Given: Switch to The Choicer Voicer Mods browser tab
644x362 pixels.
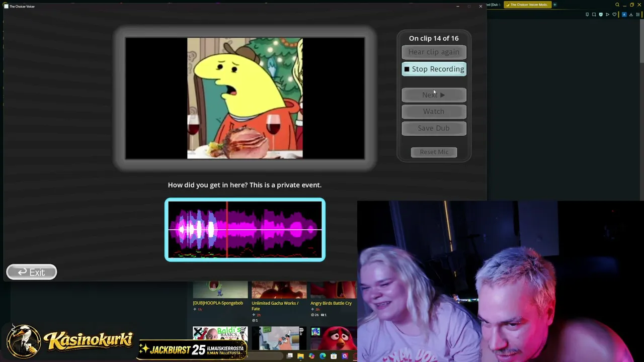Looking at the screenshot, I should click(x=528, y=5).
